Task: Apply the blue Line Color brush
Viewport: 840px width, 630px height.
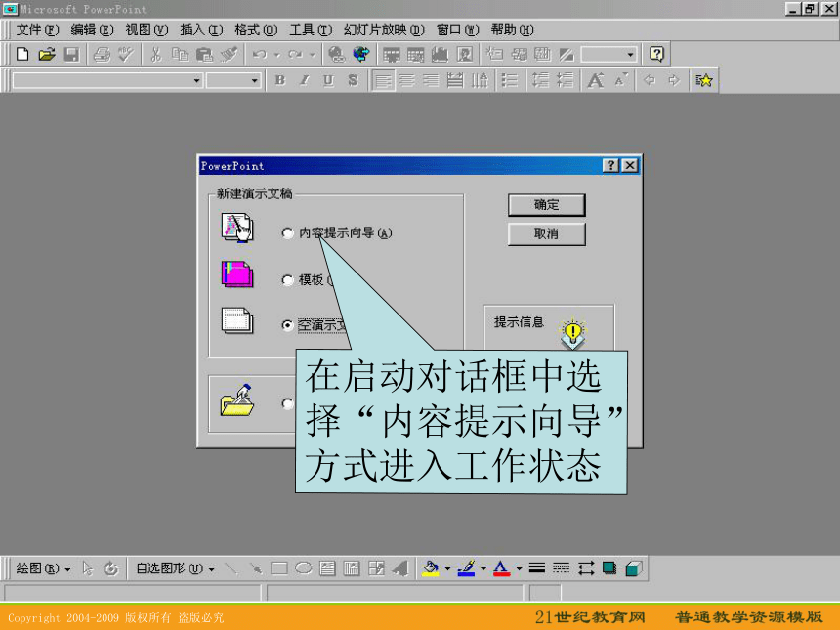Action: tap(466, 568)
